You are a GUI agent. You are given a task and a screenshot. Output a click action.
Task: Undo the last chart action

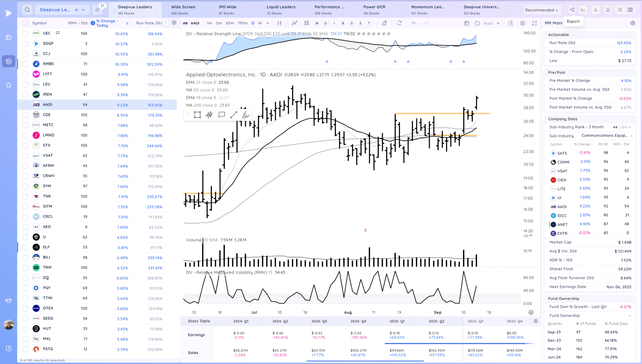pos(414,23)
